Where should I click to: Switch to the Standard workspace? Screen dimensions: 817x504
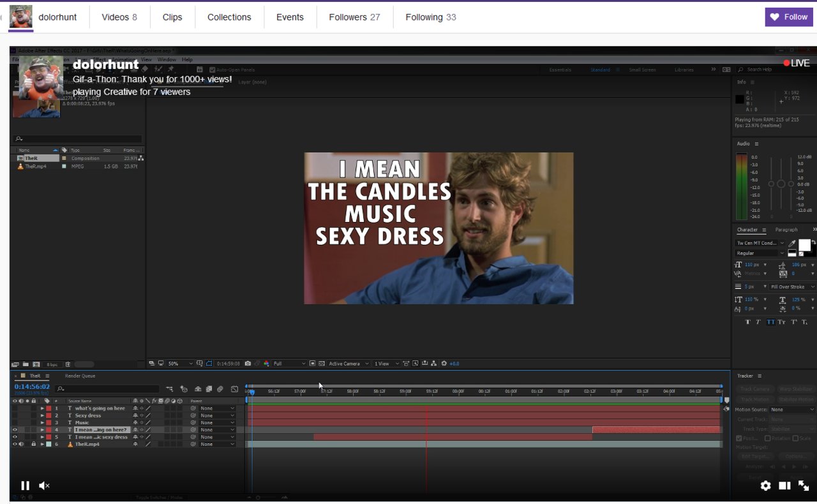tap(600, 70)
